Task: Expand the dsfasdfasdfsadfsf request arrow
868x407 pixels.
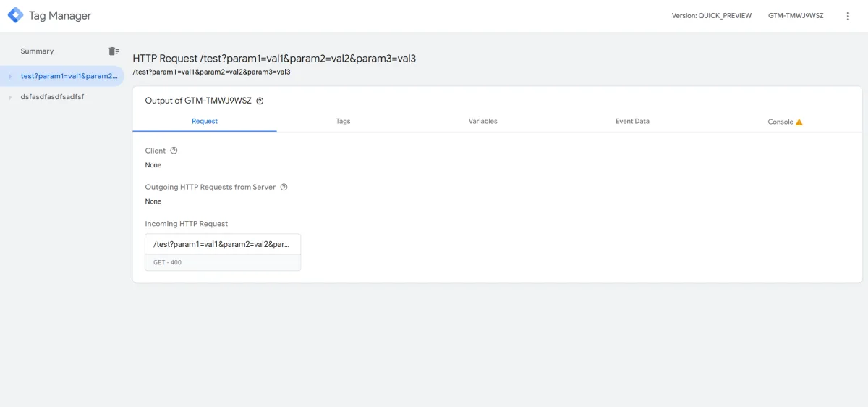Action: (x=10, y=97)
